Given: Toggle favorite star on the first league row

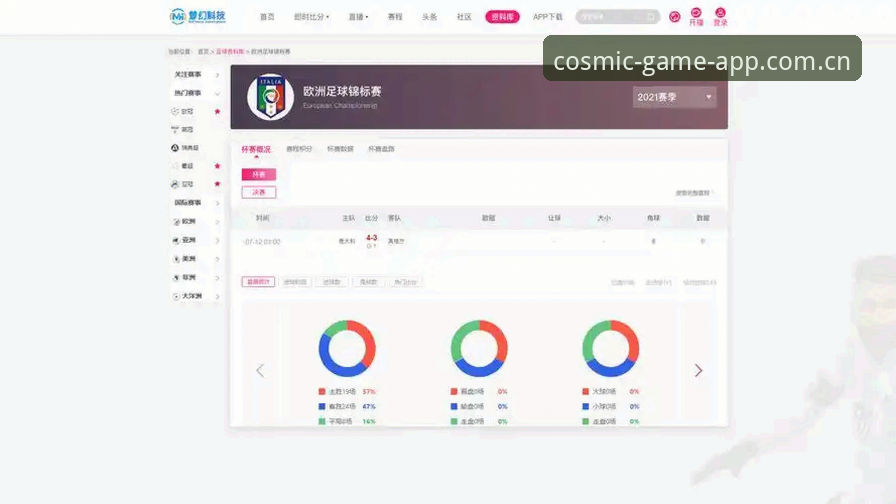Looking at the screenshot, I should (217, 111).
